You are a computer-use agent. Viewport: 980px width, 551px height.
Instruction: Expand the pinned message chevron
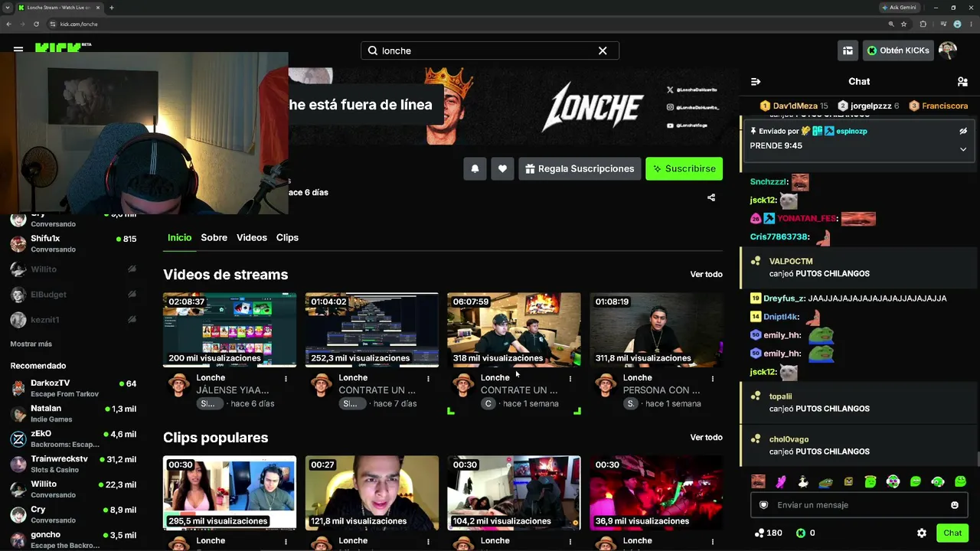[x=963, y=148]
